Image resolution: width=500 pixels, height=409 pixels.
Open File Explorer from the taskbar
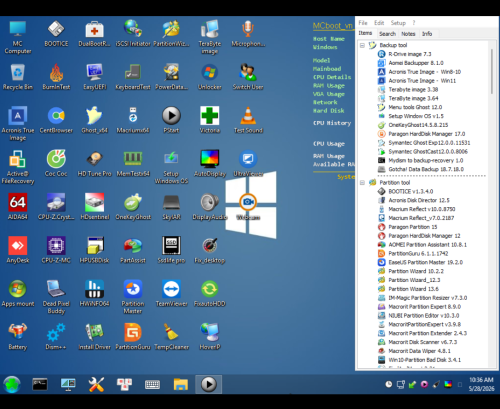pyautogui.click(x=181, y=384)
